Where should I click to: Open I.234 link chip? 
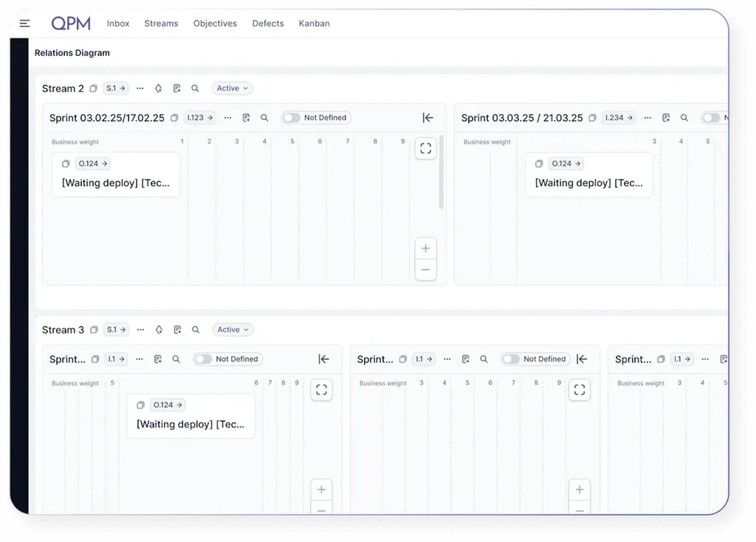click(x=619, y=118)
